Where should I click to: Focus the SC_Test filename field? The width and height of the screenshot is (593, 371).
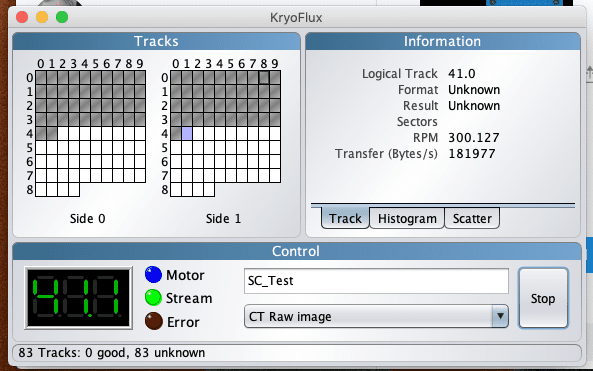click(x=376, y=281)
